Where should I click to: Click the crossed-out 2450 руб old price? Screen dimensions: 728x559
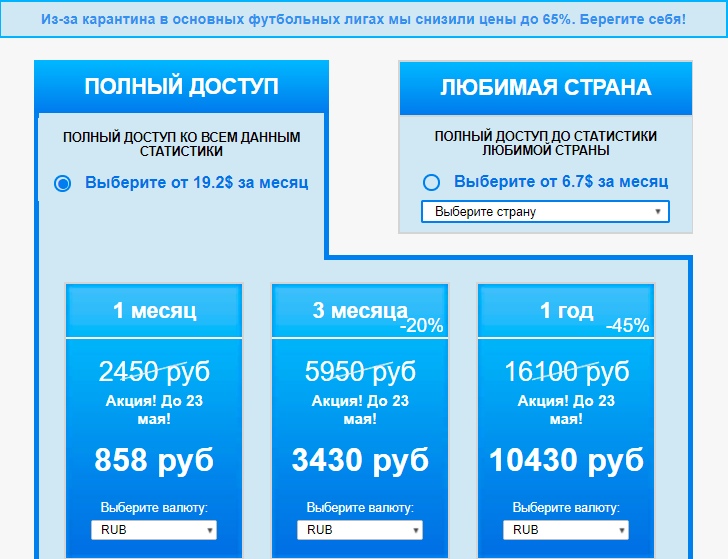(154, 372)
